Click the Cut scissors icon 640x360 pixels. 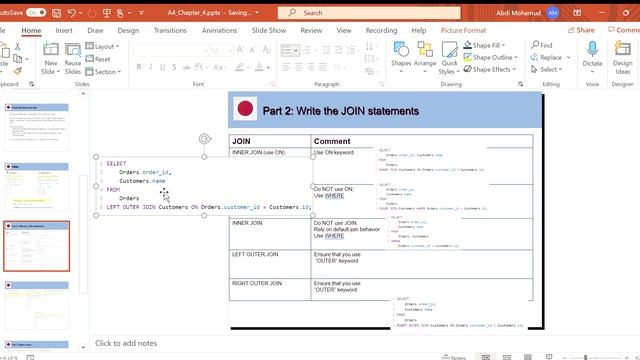click(18, 46)
